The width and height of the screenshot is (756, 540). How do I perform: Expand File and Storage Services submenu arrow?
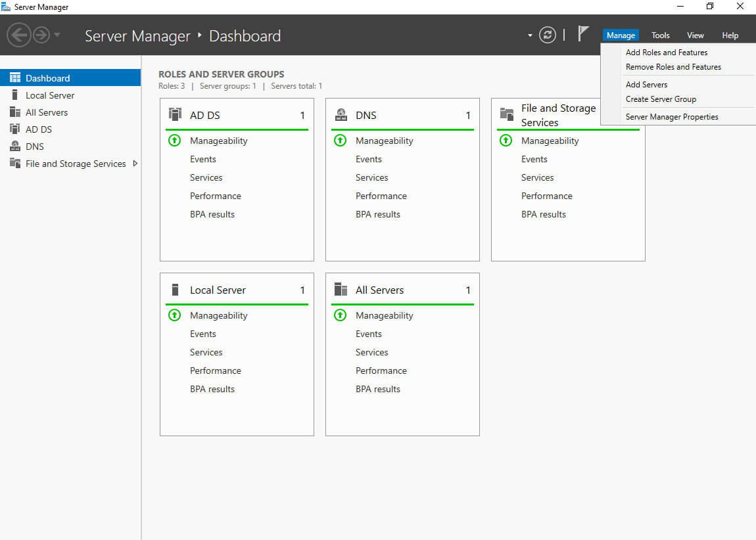(x=135, y=164)
